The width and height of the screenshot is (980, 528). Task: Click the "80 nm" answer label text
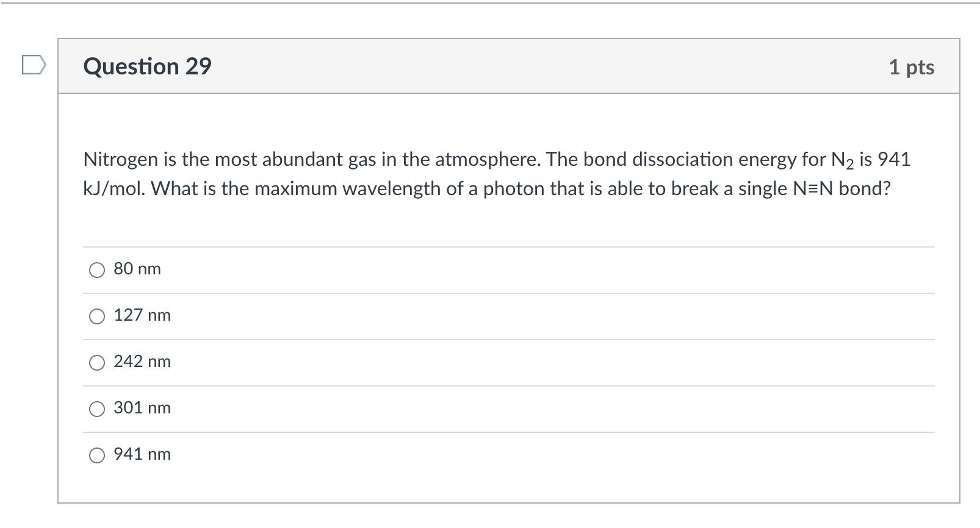pyautogui.click(x=137, y=269)
